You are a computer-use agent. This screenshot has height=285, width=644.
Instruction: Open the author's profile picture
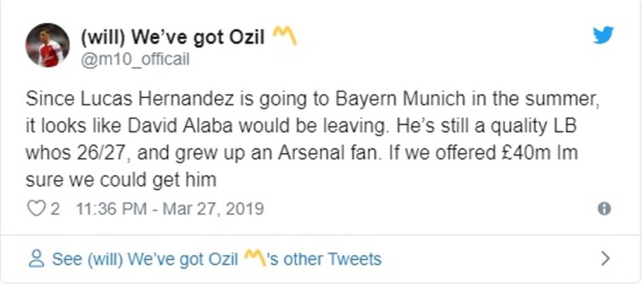[47, 45]
